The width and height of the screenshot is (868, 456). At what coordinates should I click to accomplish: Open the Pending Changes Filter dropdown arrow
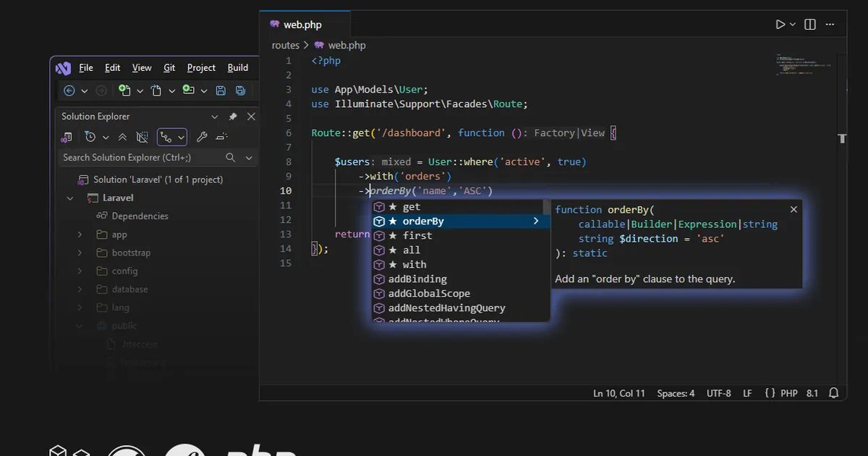click(106, 137)
